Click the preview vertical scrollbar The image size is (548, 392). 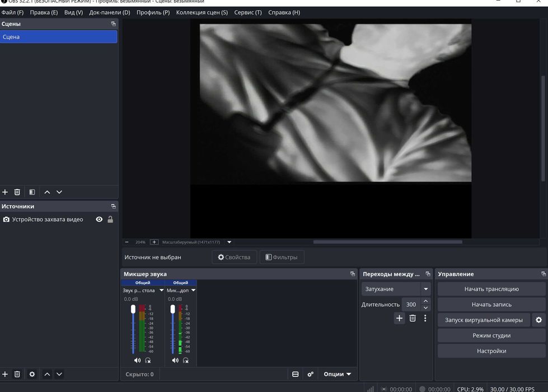pyautogui.click(x=543, y=128)
